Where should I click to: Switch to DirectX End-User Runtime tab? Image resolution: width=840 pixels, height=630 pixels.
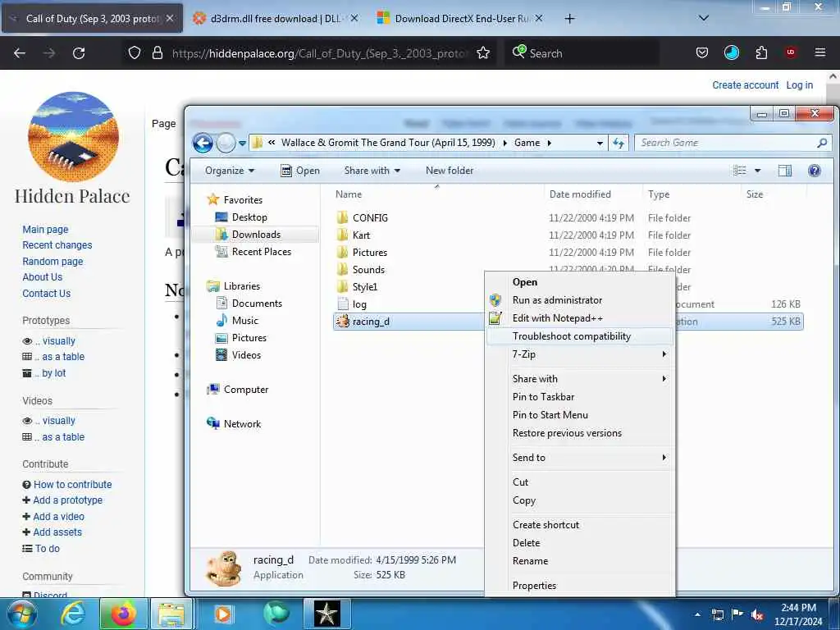(460, 18)
